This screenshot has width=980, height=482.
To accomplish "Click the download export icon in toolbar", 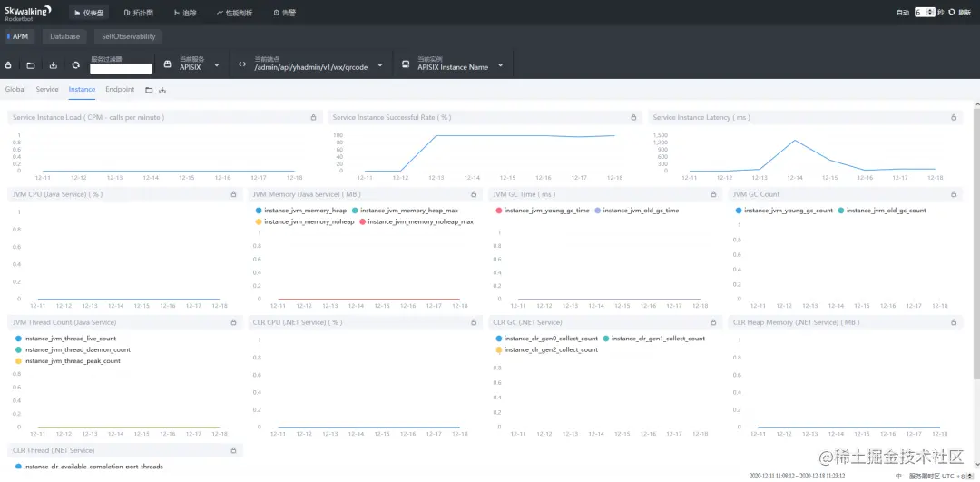I will [54, 65].
